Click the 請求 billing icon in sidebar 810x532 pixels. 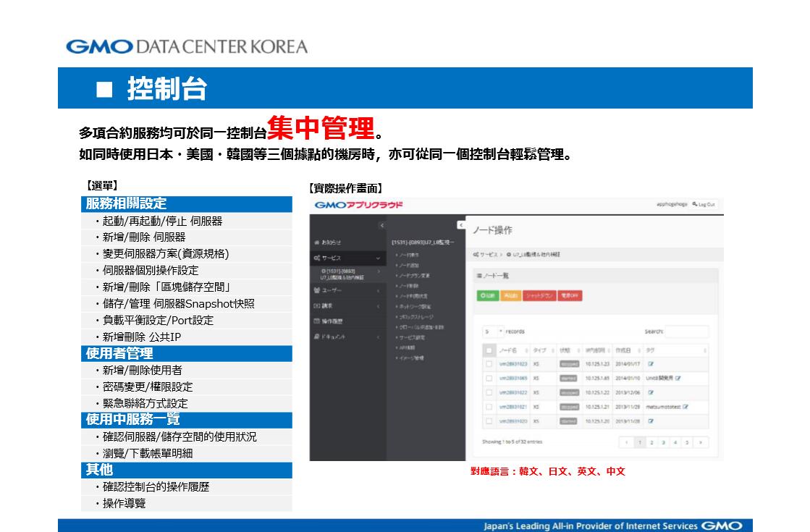coord(316,305)
